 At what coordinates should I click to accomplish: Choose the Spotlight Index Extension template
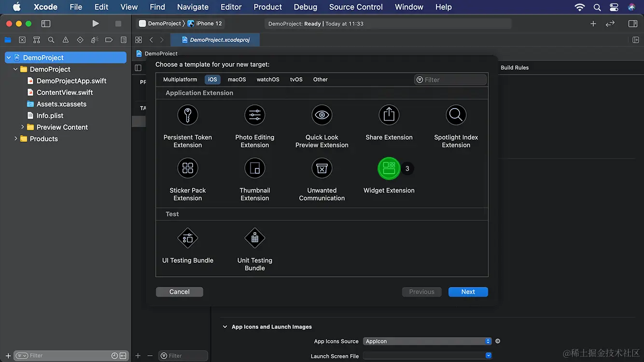tap(456, 115)
